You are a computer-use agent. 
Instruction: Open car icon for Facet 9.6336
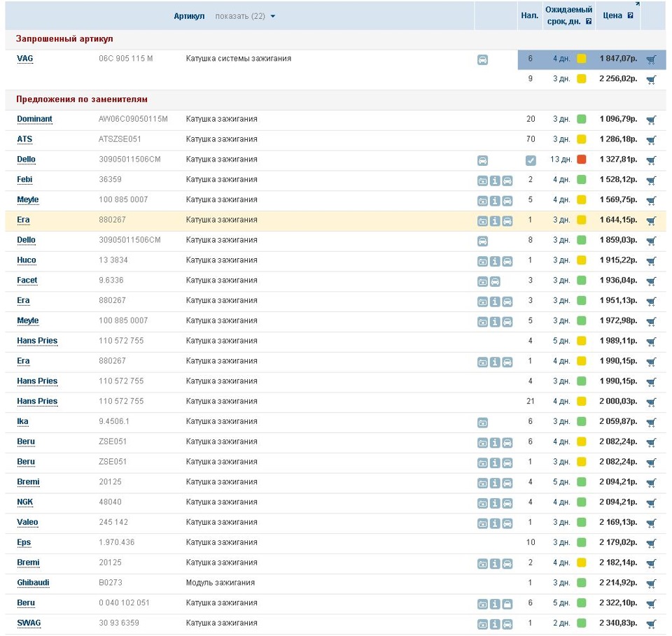pyautogui.click(x=495, y=281)
